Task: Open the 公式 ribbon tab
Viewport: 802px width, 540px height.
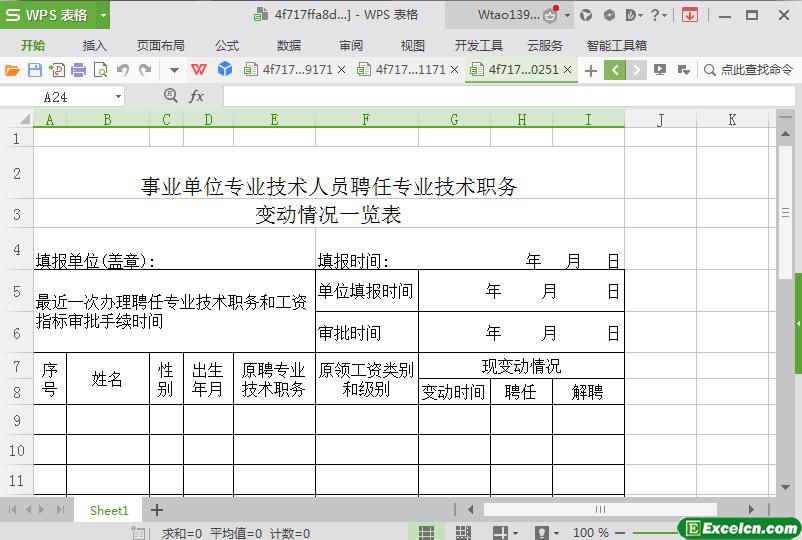Action: (x=227, y=46)
